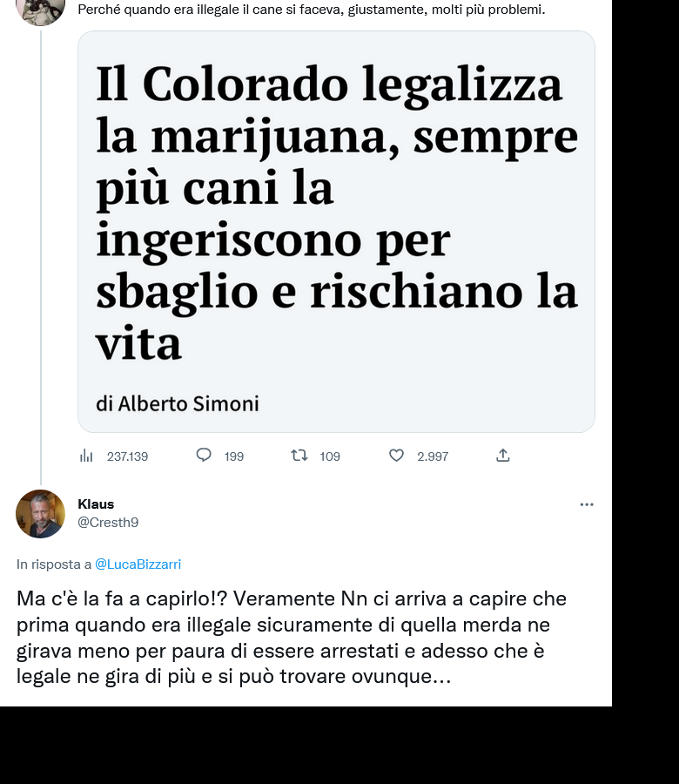Click the 109 retweets count
Viewport: 679px width, 784px height.
click(330, 456)
